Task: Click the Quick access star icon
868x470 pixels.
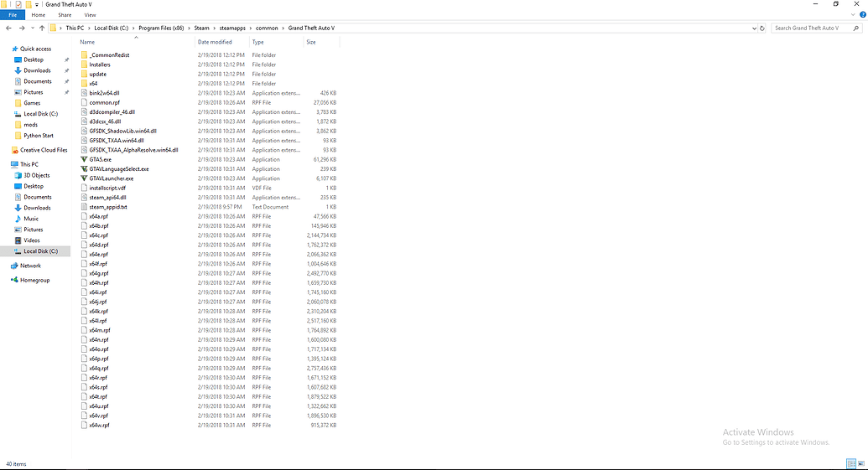Action: 15,49
